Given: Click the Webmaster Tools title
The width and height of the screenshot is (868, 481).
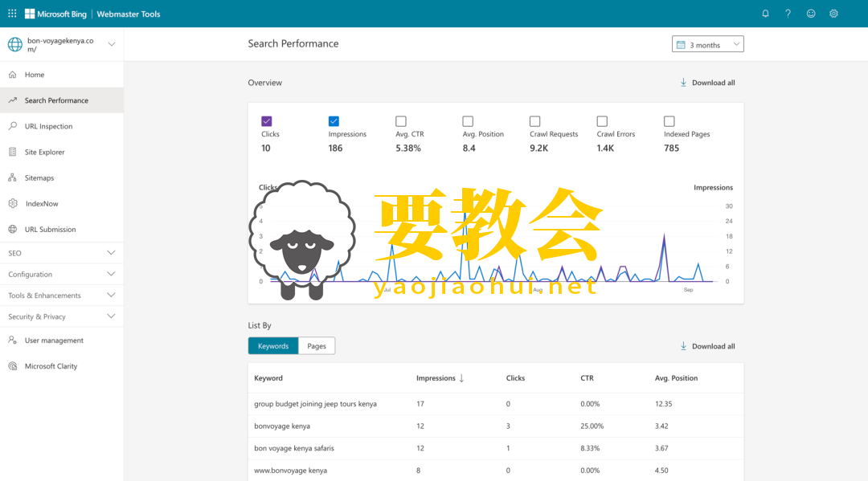Looking at the screenshot, I should pos(129,14).
